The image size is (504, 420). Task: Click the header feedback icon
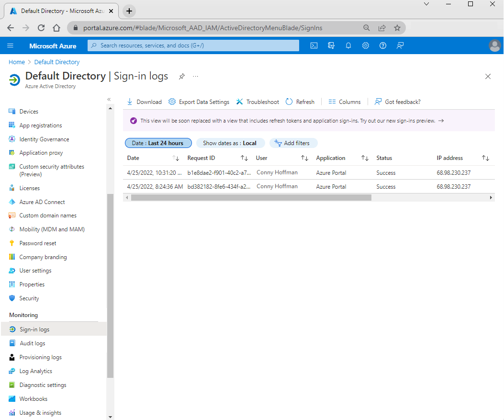tap(400, 45)
